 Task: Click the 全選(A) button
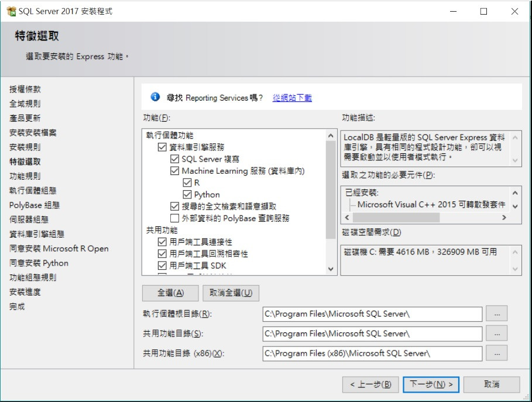(170, 293)
